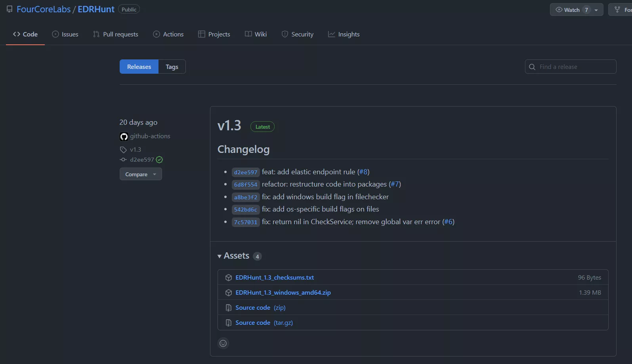Click file icon for Source code (tar.gz)

(229, 323)
